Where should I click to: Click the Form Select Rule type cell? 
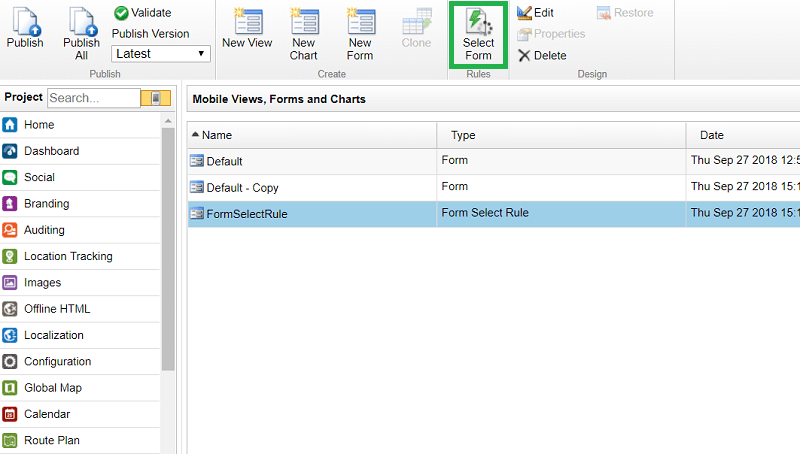pyautogui.click(x=561, y=214)
